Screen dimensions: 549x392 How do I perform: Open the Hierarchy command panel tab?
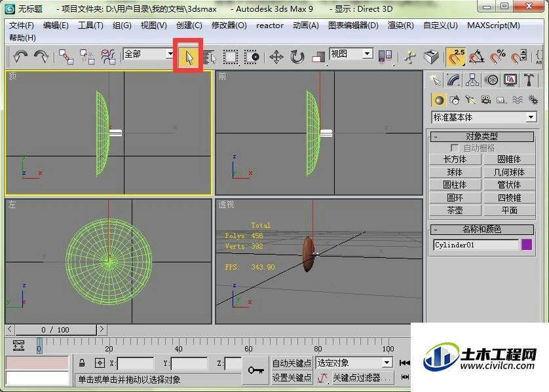(472, 80)
